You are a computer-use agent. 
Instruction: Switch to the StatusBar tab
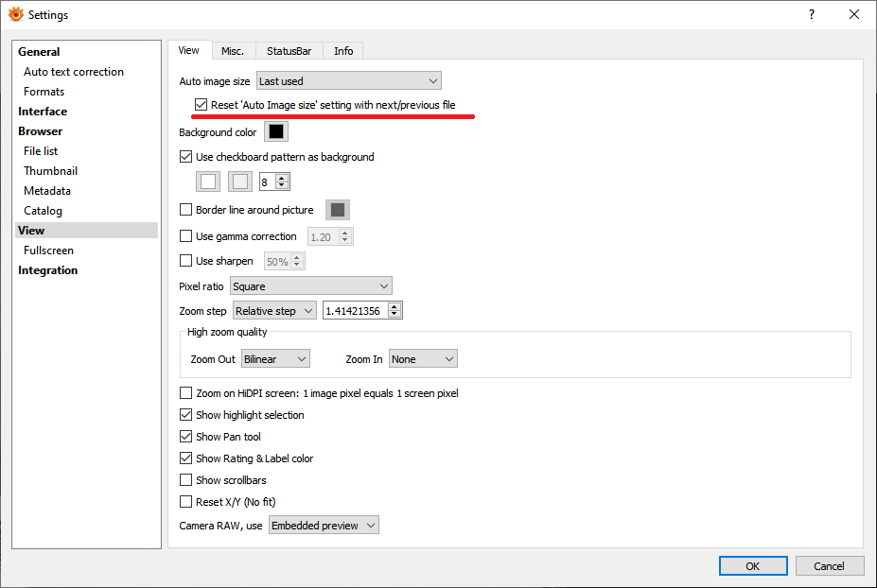pos(289,51)
